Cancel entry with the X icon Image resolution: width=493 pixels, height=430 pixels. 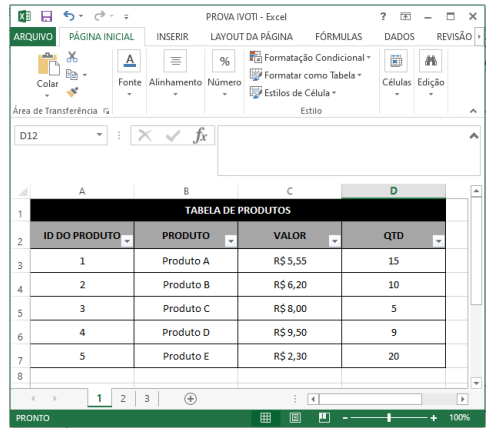click(145, 135)
